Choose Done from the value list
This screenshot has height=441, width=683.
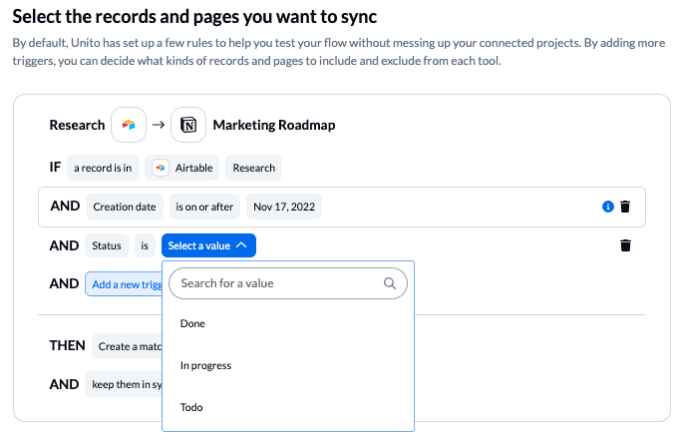click(x=193, y=324)
